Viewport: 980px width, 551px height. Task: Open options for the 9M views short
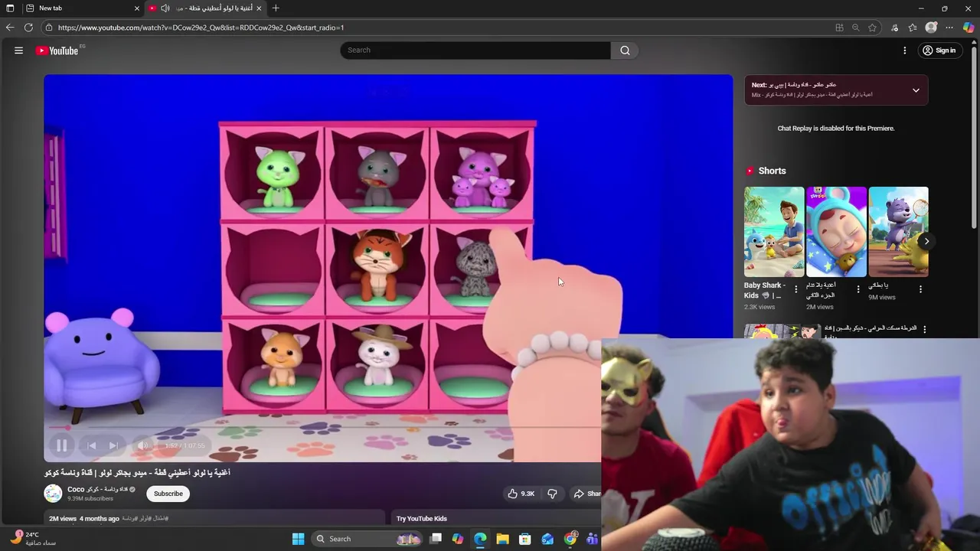coord(920,289)
